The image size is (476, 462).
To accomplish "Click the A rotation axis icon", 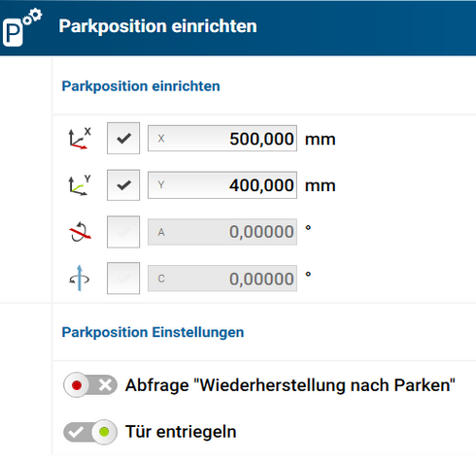I will (80, 232).
